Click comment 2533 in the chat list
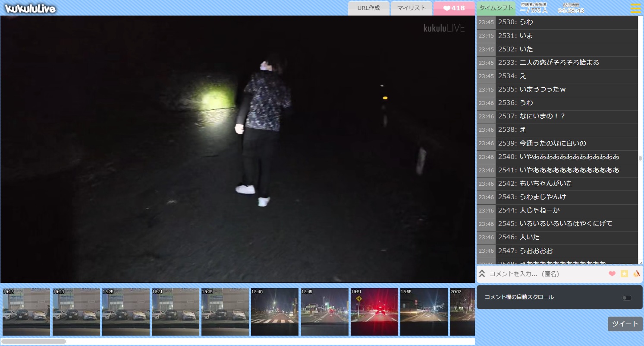This screenshot has height=346, width=644. click(559, 63)
